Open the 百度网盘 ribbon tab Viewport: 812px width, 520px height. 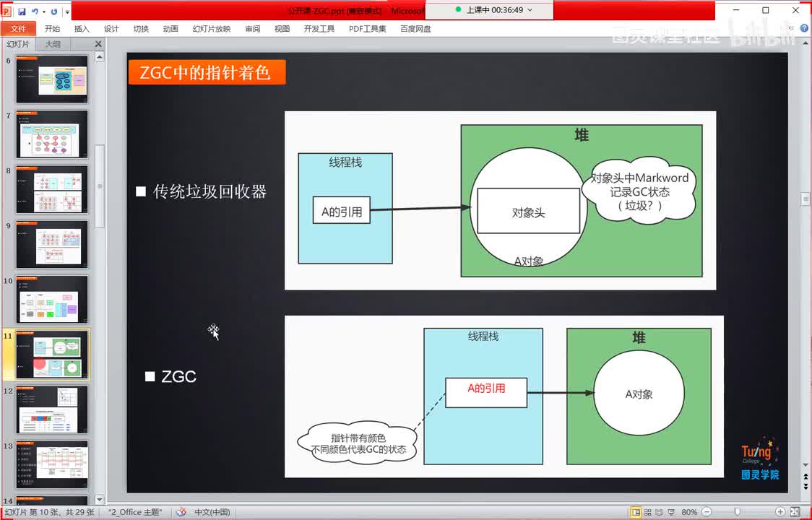coord(415,29)
